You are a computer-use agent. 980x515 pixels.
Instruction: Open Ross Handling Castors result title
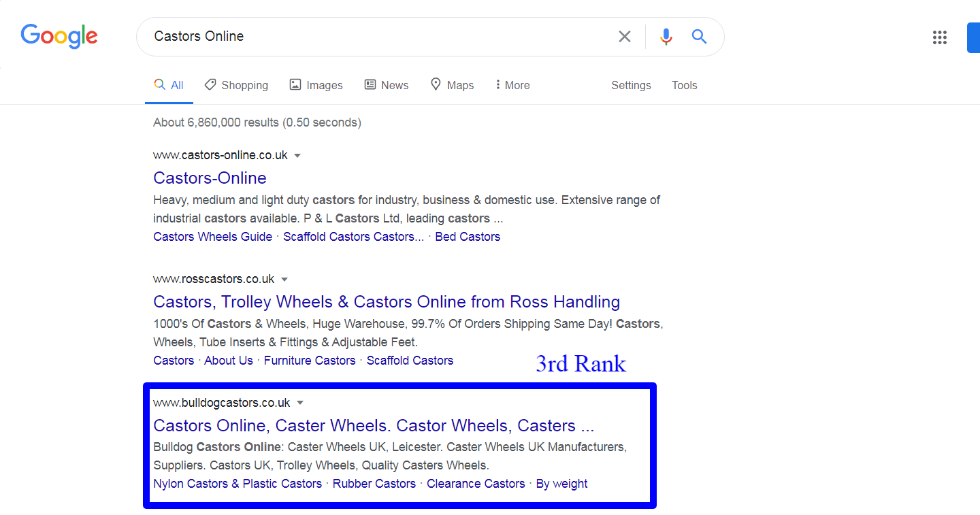coord(387,301)
